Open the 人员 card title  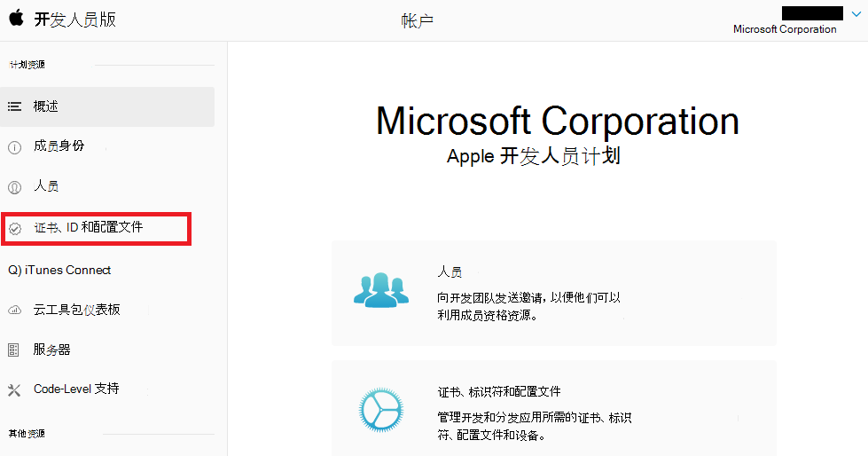450,272
